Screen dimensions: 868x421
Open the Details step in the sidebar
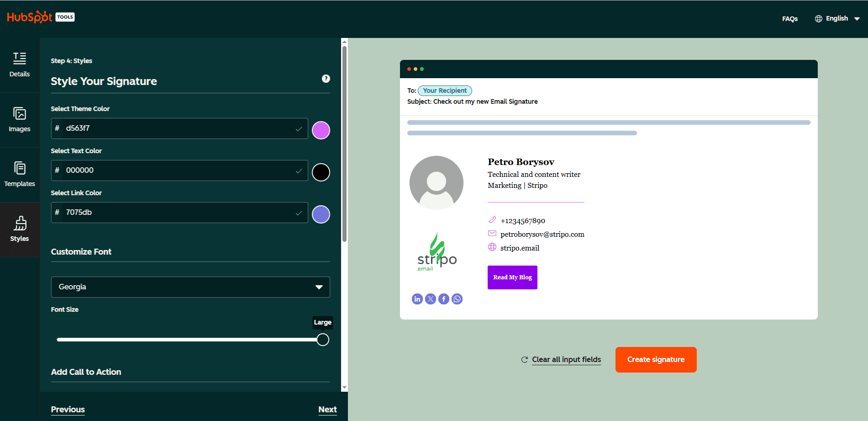pyautogui.click(x=20, y=65)
